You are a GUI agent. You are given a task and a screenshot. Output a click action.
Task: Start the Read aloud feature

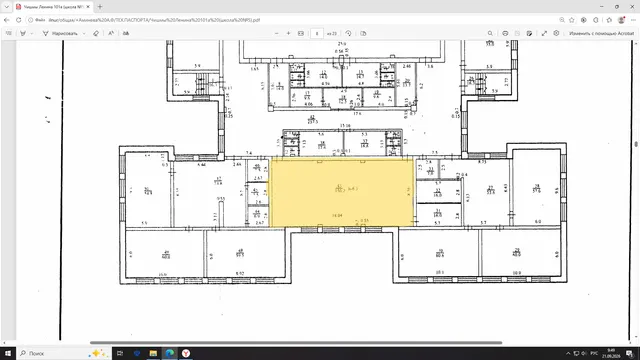click(x=111, y=33)
